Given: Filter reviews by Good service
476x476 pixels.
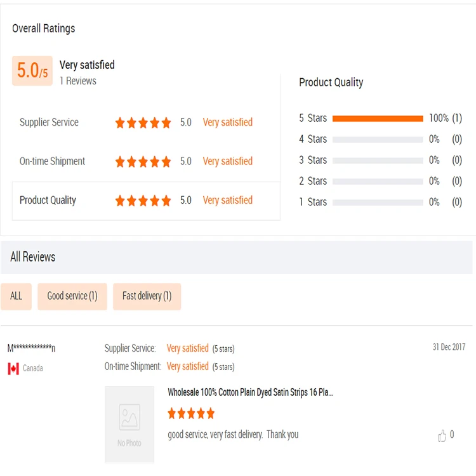Looking at the screenshot, I should pyautogui.click(x=72, y=296).
